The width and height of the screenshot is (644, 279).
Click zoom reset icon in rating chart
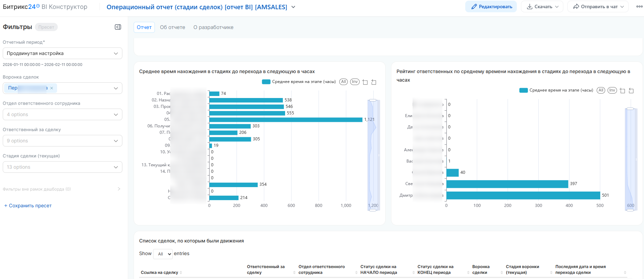point(631,90)
